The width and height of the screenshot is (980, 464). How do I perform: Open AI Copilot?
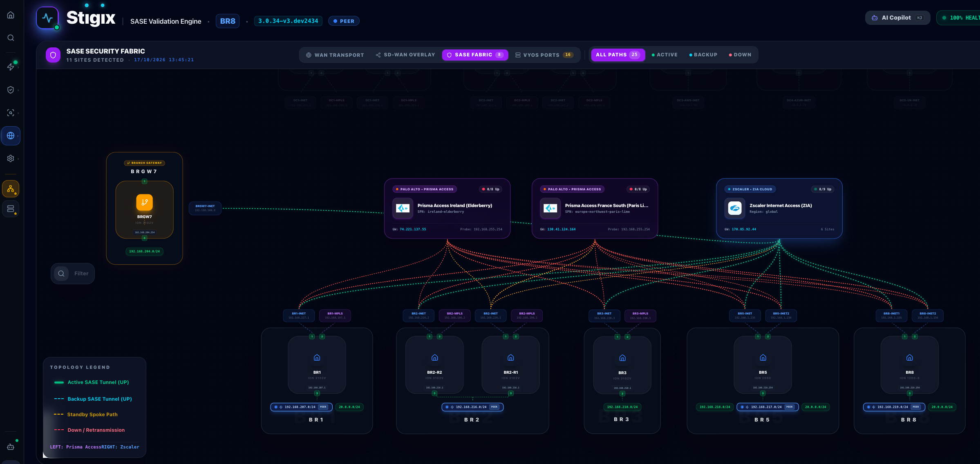click(897, 18)
